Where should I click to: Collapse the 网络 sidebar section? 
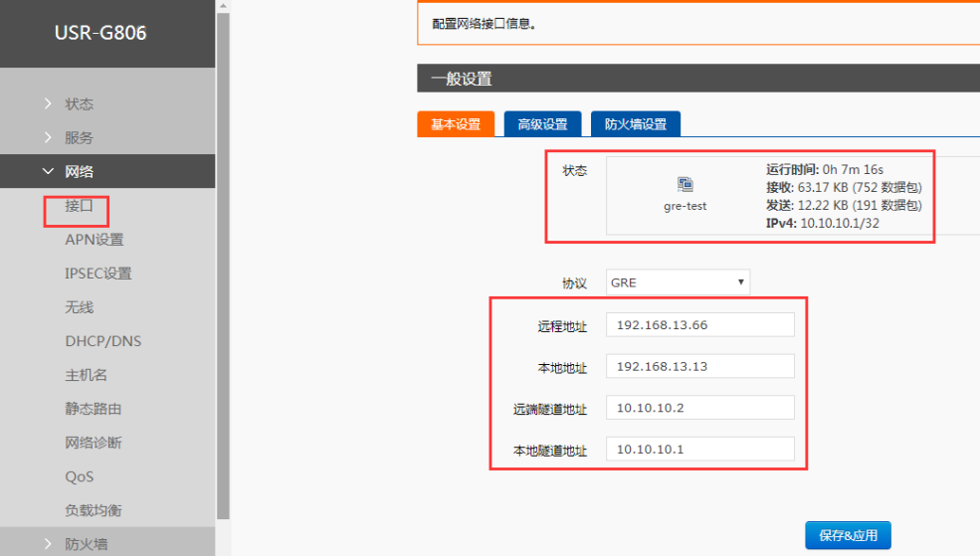(79, 172)
